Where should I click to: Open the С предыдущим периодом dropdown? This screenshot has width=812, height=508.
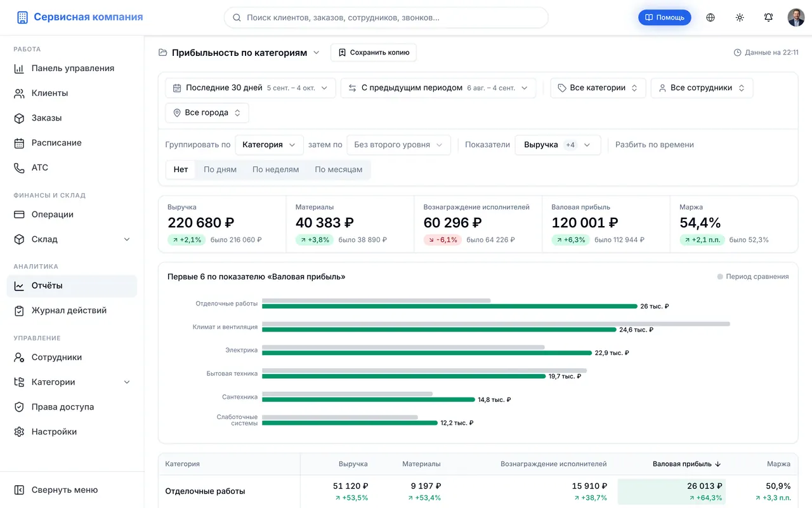[438, 88]
